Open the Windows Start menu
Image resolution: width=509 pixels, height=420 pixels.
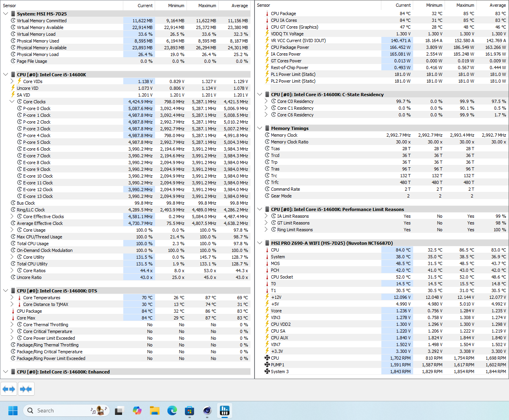pos(13,410)
